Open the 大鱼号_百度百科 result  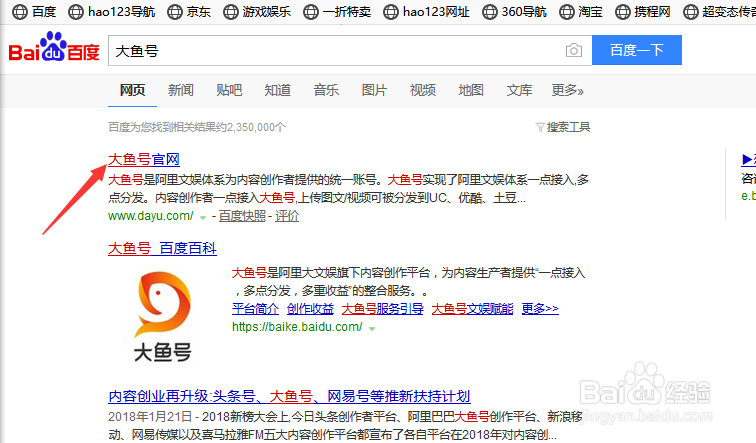[162, 249]
